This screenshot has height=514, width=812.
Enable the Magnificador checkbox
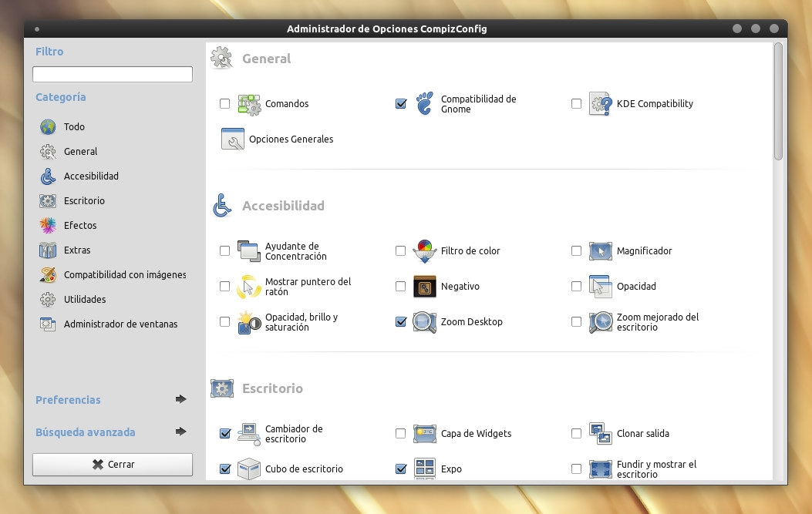pos(576,251)
